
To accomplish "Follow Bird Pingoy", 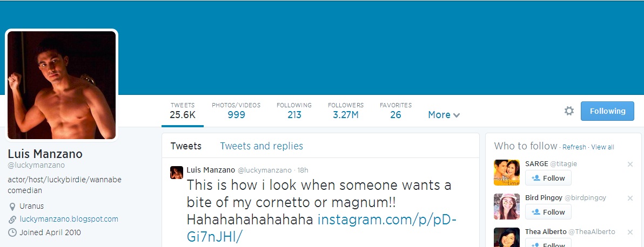I will coord(548,212).
